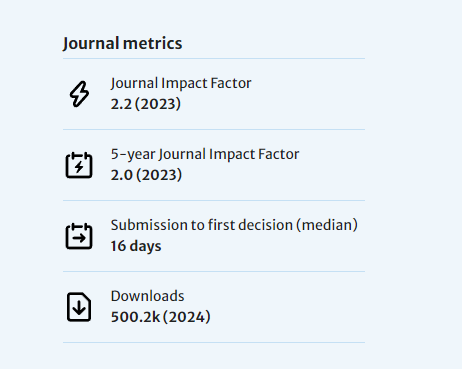
Task: Click the divider between Impact Factor and 5-year rows
Action: (214, 129)
